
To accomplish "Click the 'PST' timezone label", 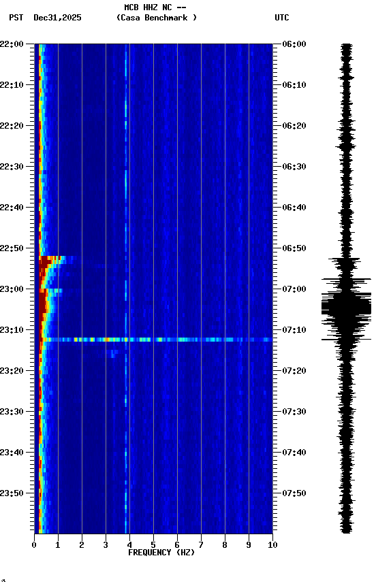I will (16, 18).
